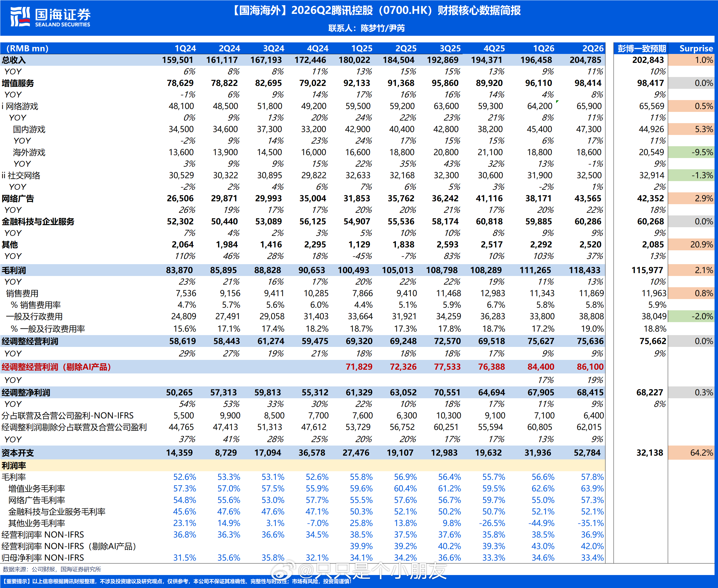Select the red 经调整经营利润（剔除AI产品）label
This screenshot has width=718, height=588.
57,367
